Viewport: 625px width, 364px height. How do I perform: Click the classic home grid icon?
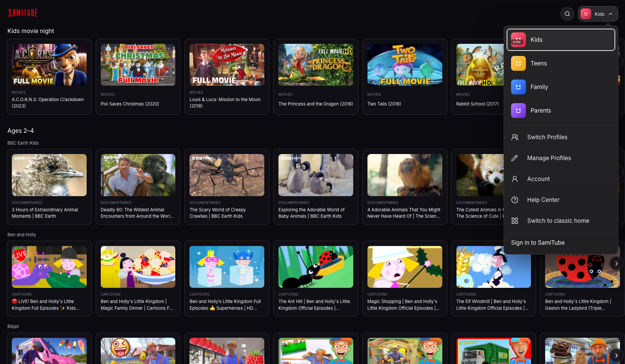[x=515, y=221]
